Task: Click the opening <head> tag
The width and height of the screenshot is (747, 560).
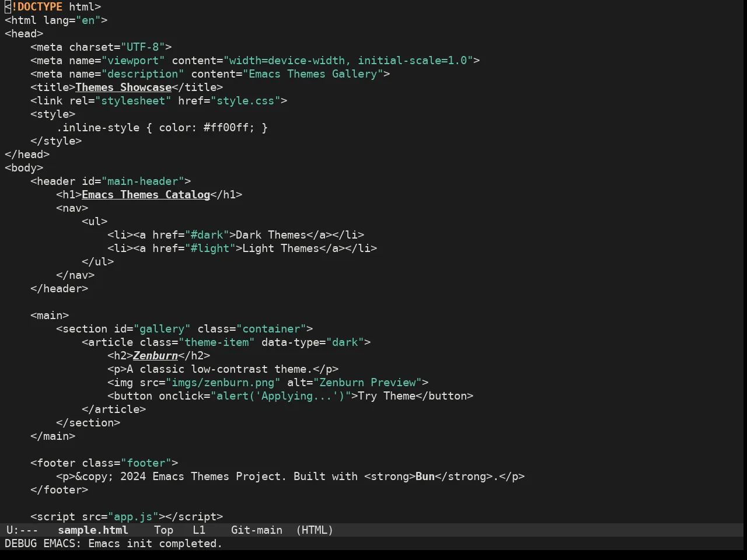Action: pyautogui.click(x=24, y=34)
